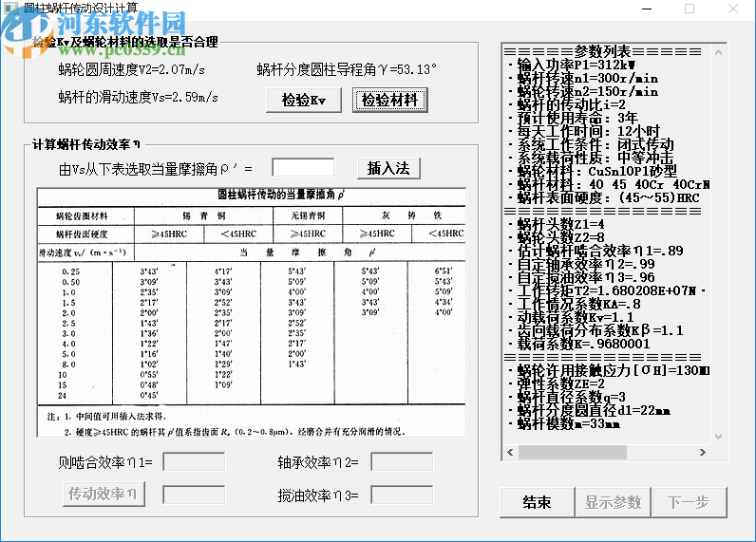
Task: Select the 工作转矩T2=1.680208E+07N line
Action: 607,291
